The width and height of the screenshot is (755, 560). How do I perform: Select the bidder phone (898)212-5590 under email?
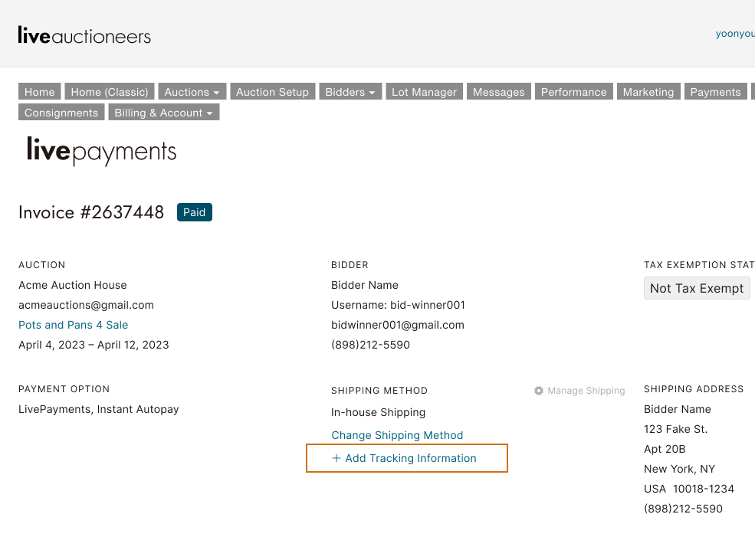(x=371, y=345)
